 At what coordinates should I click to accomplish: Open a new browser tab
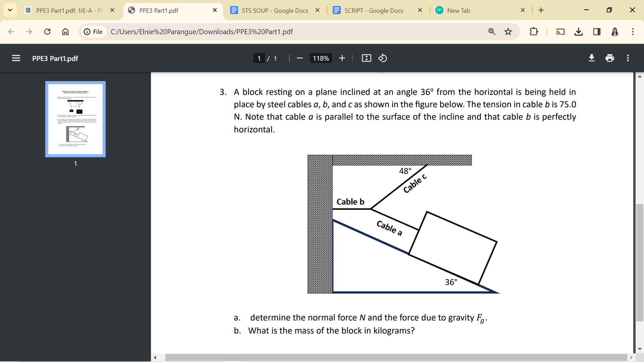point(541,10)
